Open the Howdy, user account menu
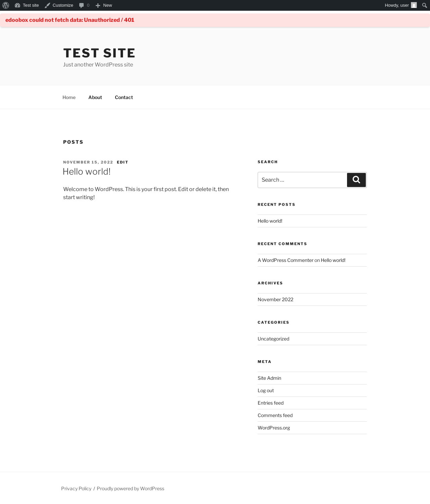Screen dimensions: 430x504 click(396, 5)
